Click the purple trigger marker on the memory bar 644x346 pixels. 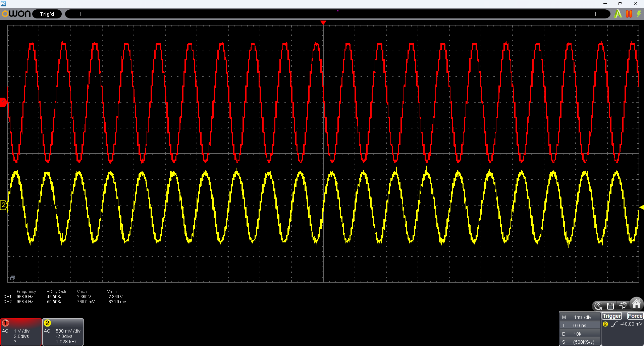coord(338,12)
